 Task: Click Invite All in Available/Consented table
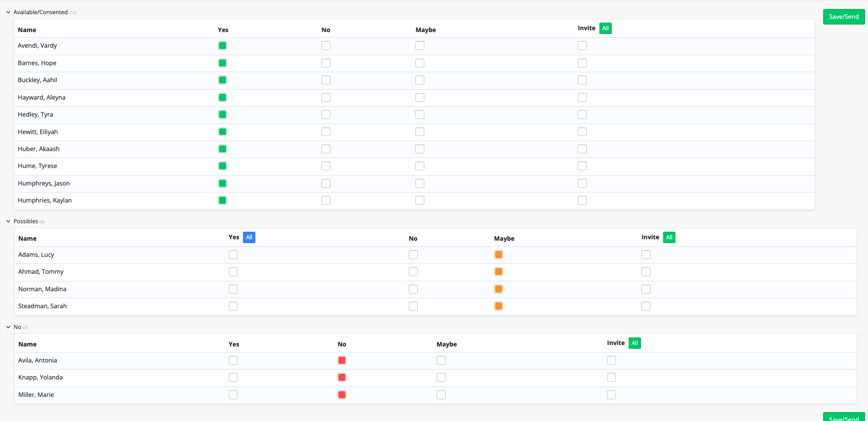605,28
